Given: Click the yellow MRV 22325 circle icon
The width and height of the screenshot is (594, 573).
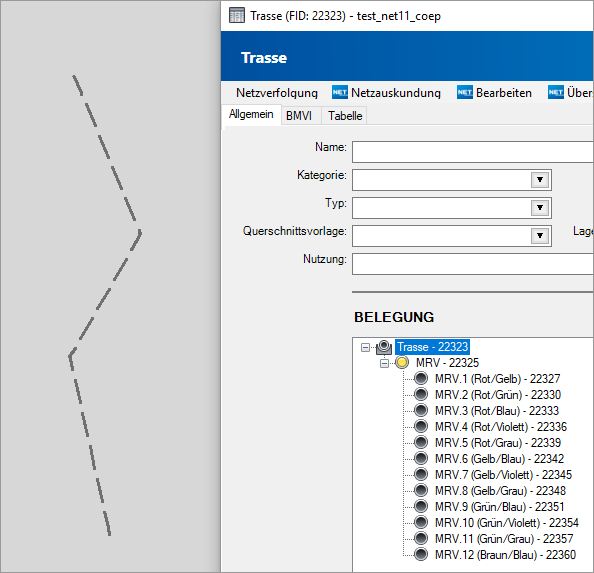Looking at the screenshot, I should [x=402, y=362].
